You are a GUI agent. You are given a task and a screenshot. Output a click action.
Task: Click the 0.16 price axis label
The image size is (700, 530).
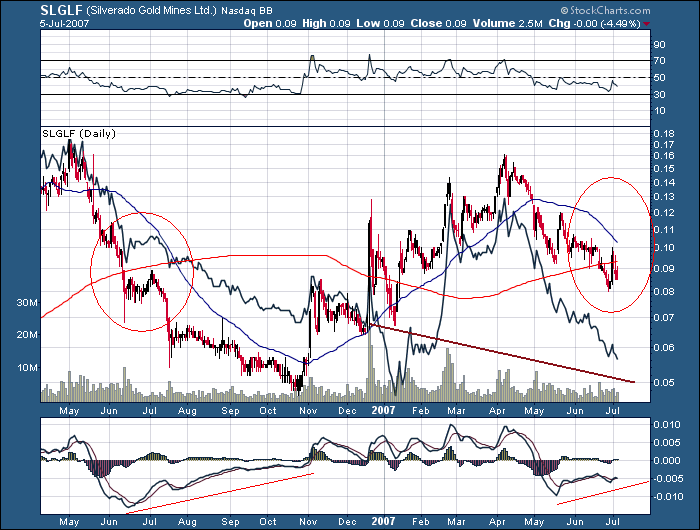point(664,156)
